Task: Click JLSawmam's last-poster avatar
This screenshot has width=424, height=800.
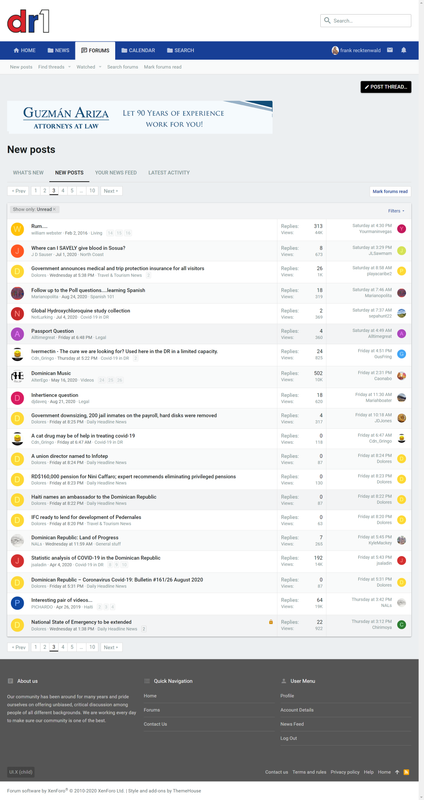Action: coord(402,250)
